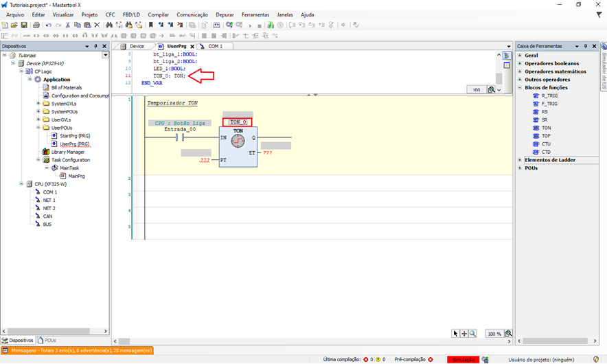Screen dimensions: 607x364
Task: Collapse the Blocos de funções section
Action: pyautogui.click(x=520, y=88)
